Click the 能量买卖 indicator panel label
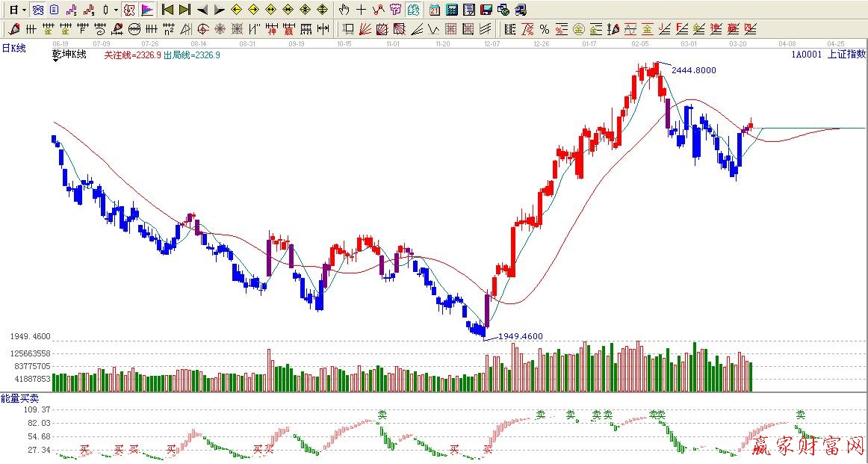The image size is (868, 464). (x=18, y=399)
